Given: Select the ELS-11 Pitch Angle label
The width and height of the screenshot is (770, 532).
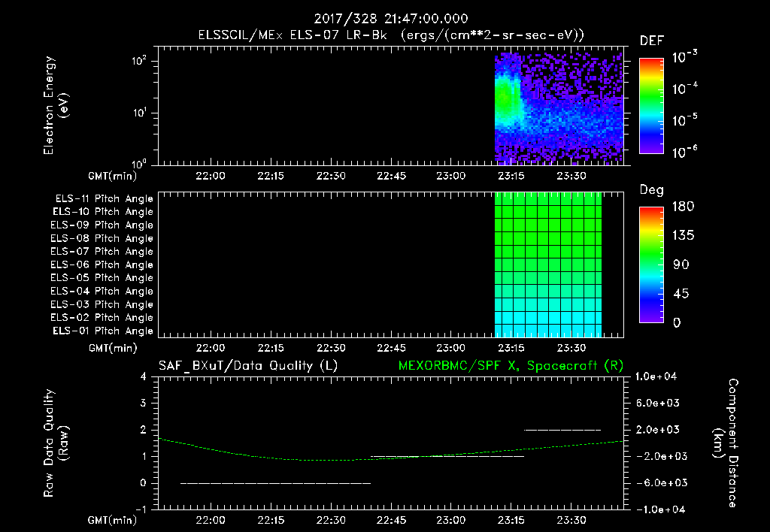Looking at the screenshot, I should [x=104, y=199].
